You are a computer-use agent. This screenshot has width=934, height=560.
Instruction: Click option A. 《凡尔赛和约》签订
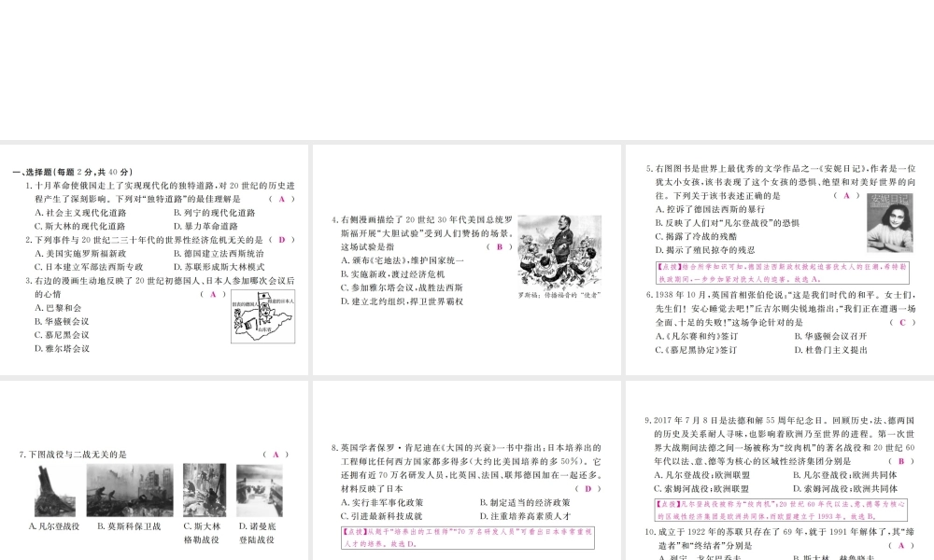(x=697, y=336)
